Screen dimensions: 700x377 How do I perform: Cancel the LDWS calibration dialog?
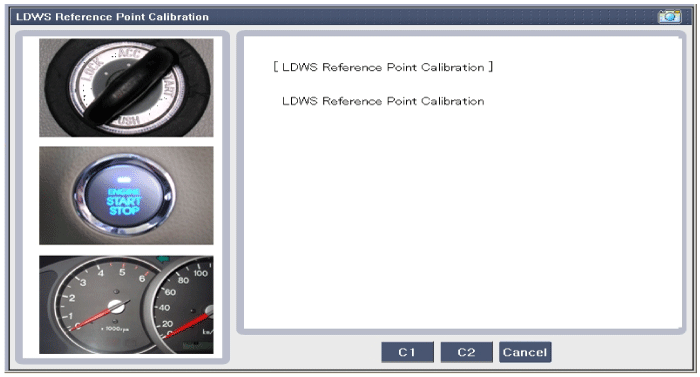point(525,352)
